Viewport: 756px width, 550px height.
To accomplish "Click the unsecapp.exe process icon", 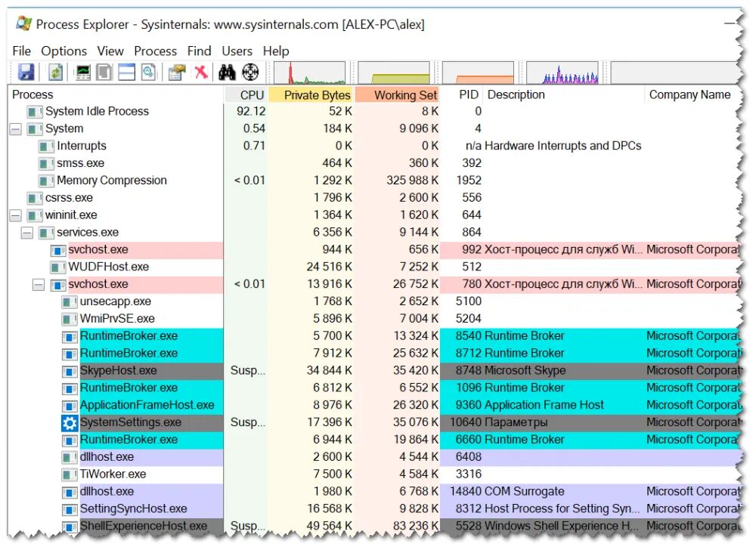I will pos(70,302).
